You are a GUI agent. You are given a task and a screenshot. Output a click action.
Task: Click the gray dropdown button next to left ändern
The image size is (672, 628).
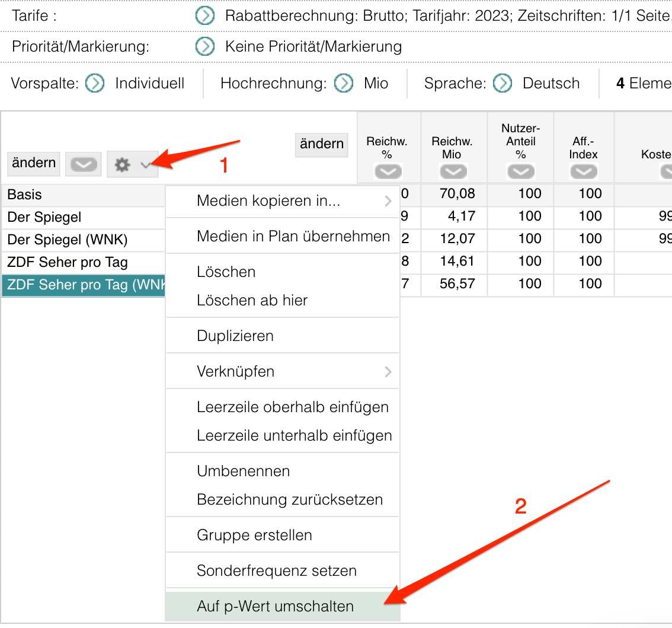pyautogui.click(x=84, y=165)
